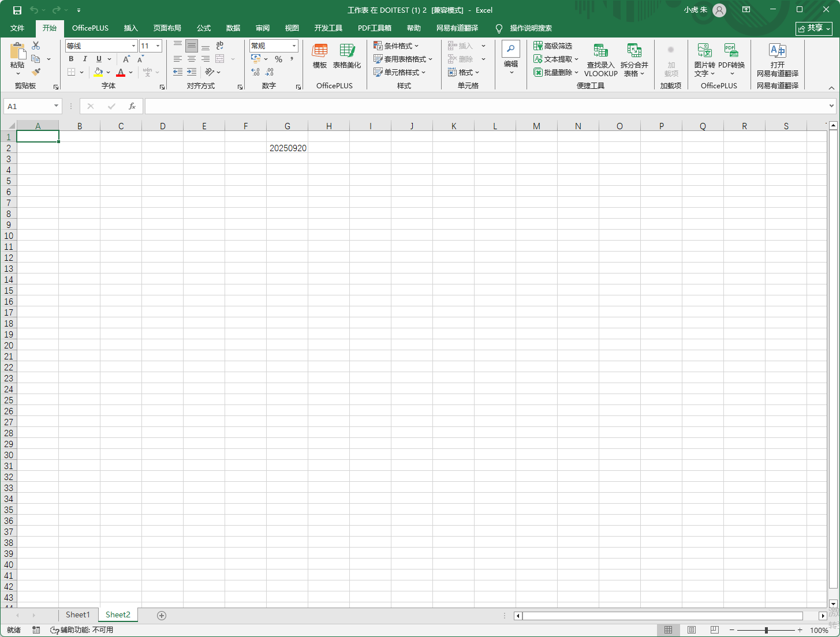Switch to the 插入 Insert tab
Viewport: 840px width, 637px height.
pos(131,28)
